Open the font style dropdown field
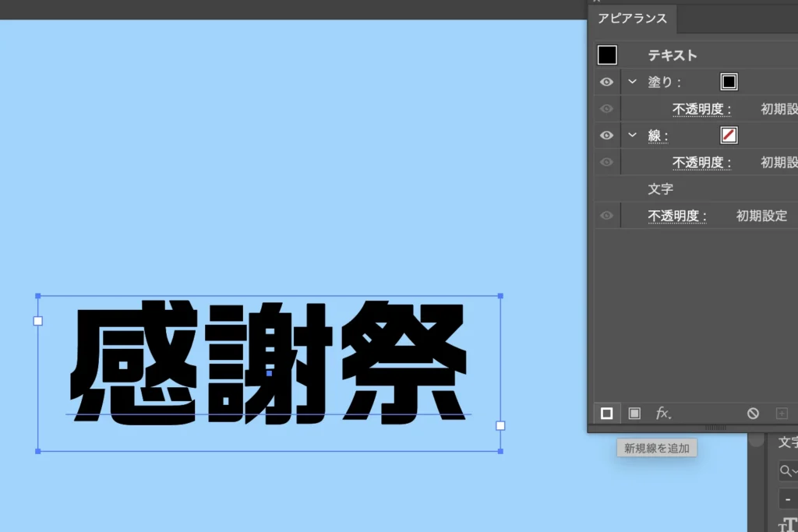This screenshot has height=532, width=798. 789,499
